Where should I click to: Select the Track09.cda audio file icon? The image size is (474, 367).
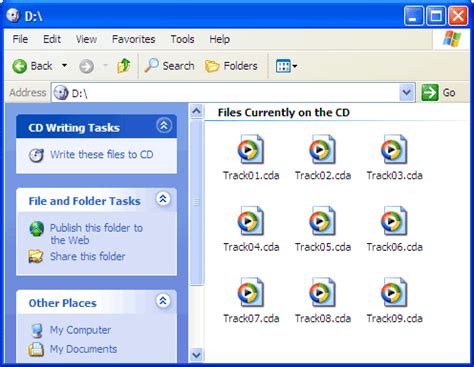(x=394, y=292)
